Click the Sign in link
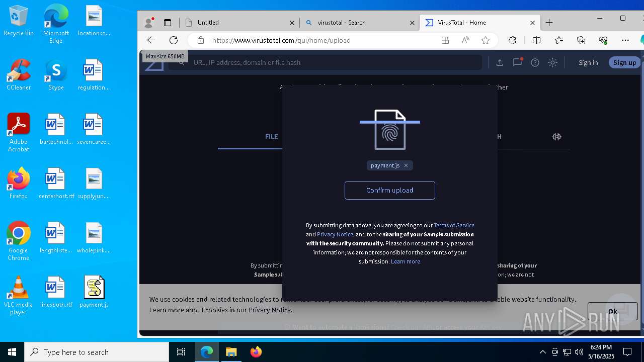 click(588, 62)
